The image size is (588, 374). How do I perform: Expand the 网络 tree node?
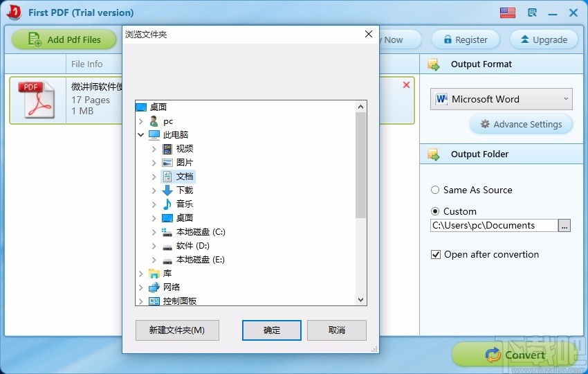pos(141,287)
